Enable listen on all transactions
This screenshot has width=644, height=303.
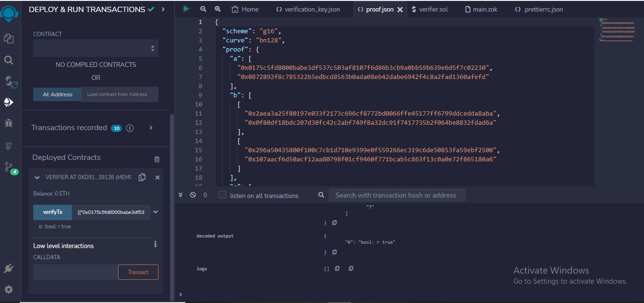222,195
